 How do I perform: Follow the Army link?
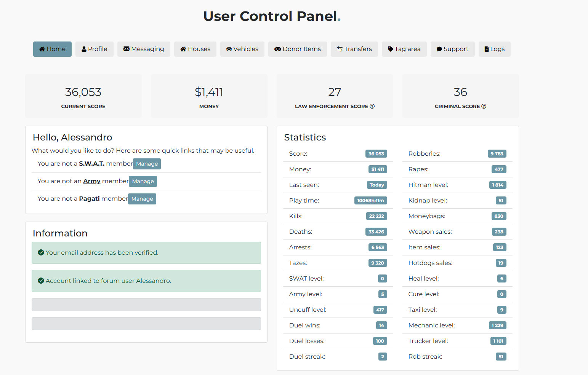pos(92,181)
